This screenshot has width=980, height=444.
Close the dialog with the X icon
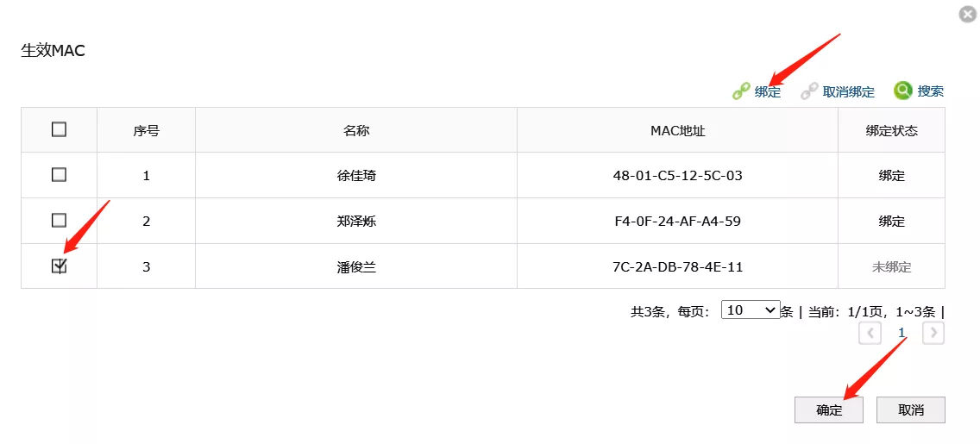pos(968,14)
